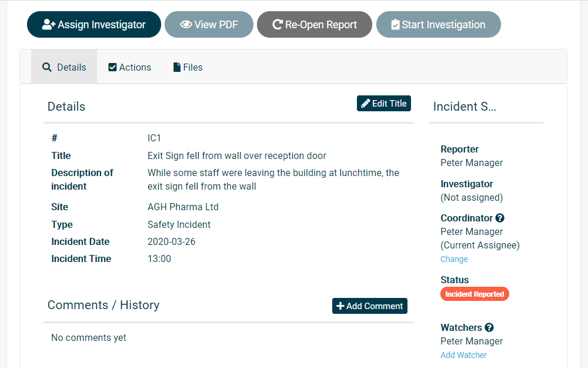Click the Coordinator help question icon
The width and height of the screenshot is (588, 368).
click(500, 218)
